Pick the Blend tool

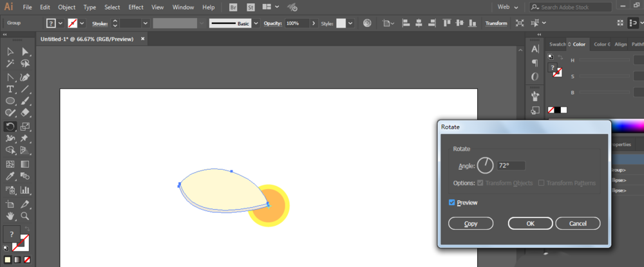(x=25, y=176)
